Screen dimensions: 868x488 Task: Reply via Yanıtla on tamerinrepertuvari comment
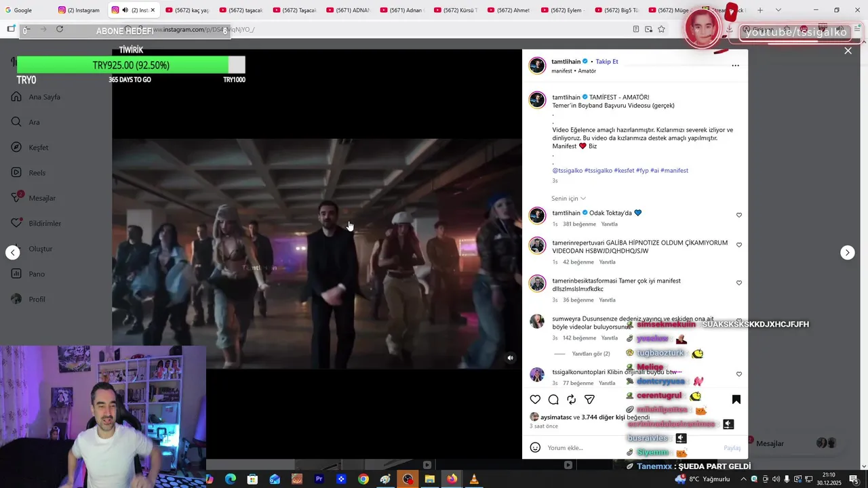[607, 262]
